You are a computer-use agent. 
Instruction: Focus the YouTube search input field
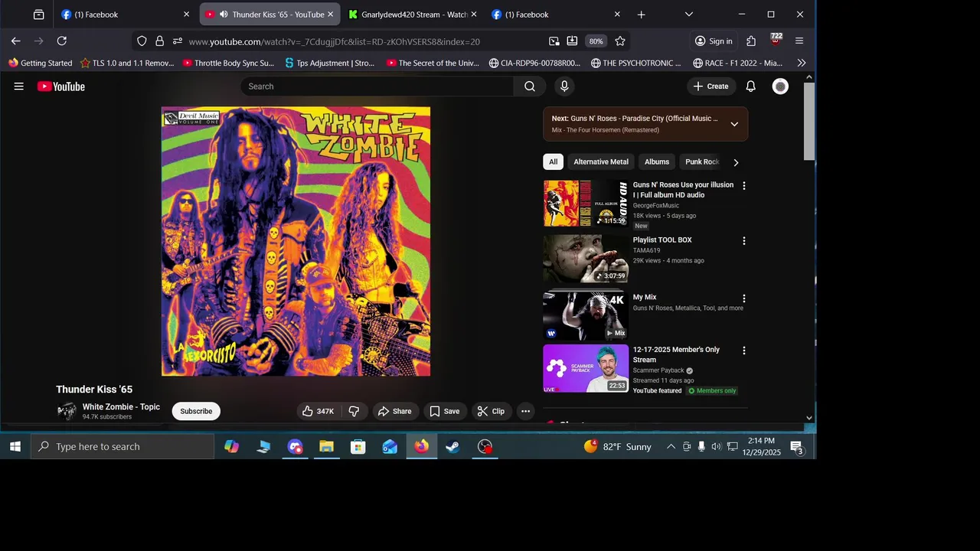[377, 86]
